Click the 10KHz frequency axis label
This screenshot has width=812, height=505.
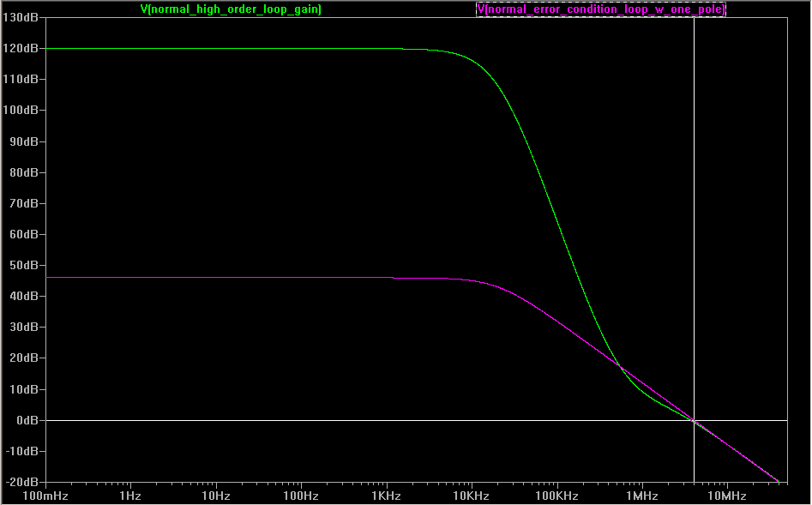472,496
